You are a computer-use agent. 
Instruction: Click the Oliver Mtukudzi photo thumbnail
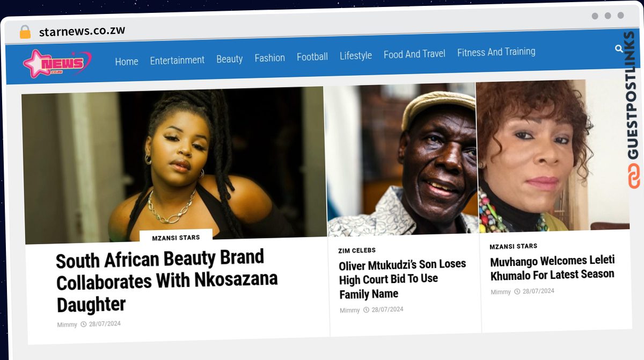click(x=401, y=160)
